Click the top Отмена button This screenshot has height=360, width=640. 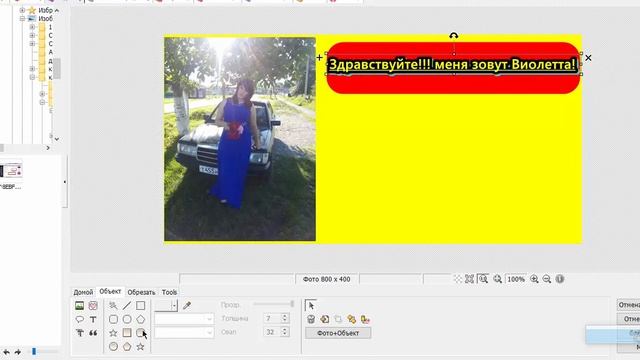628,305
